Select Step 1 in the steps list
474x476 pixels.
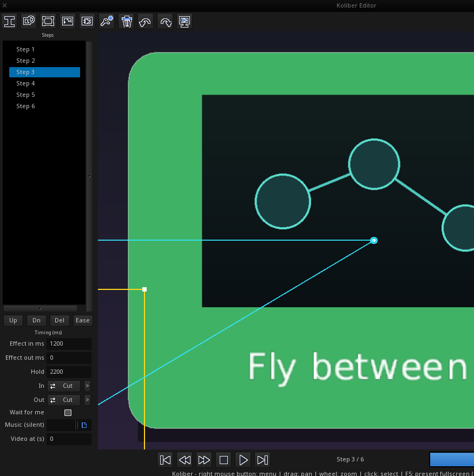44,49
